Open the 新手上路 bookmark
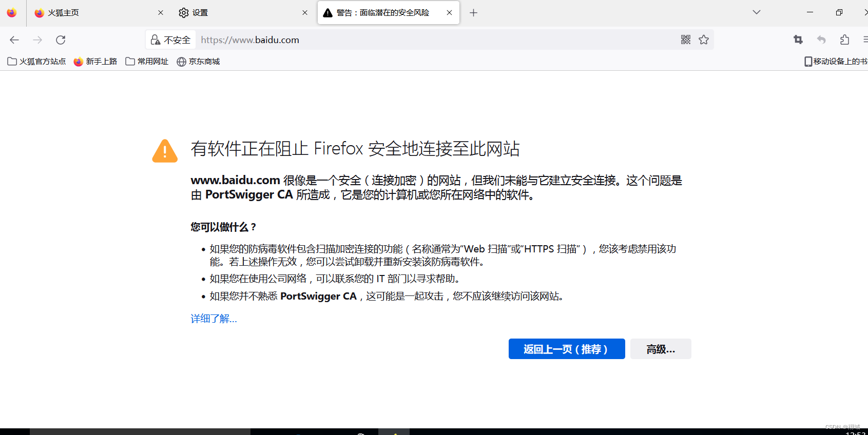The width and height of the screenshot is (868, 435). click(95, 62)
